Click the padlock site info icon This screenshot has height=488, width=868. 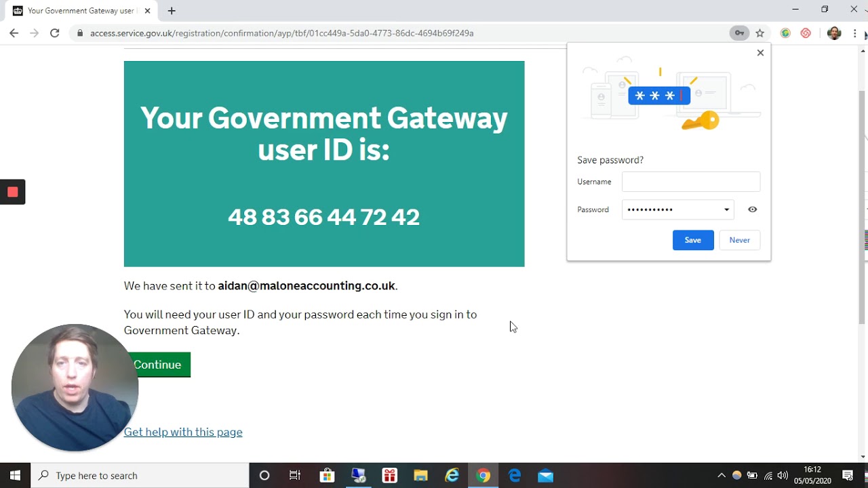[80, 33]
